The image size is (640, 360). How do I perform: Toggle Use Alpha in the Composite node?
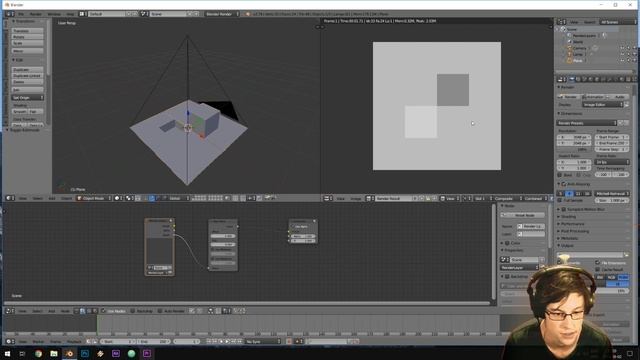point(293,227)
